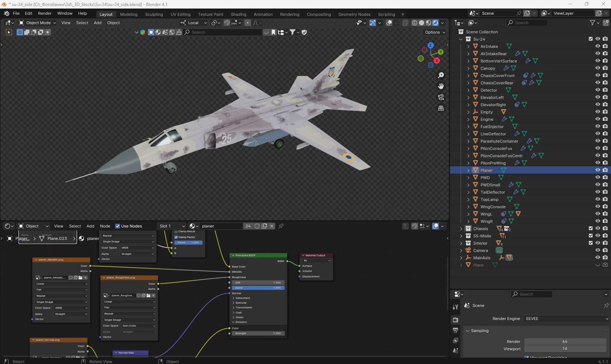Open the Scene properties tab
The height and width of the screenshot is (364, 611).
pyautogui.click(x=456, y=351)
